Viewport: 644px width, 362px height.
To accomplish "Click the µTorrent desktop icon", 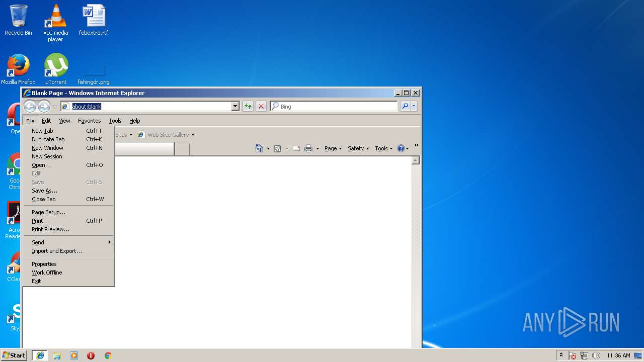I will click(56, 69).
